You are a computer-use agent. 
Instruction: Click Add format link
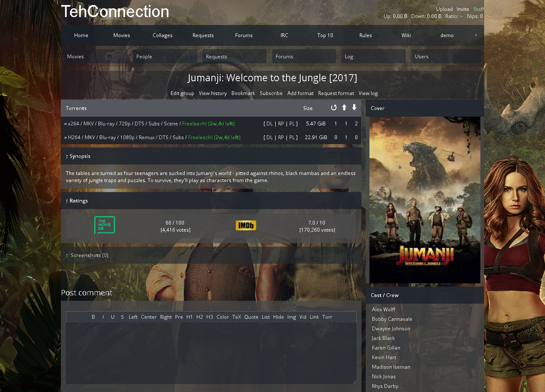click(x=300, y=94)
